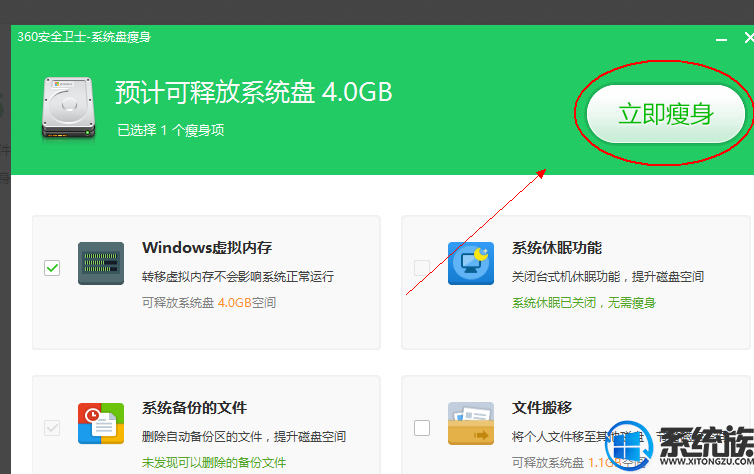Viewport: 754px width, 474px height.
Task: Toggle the 系统休眠功能 checkbox
Action: (x=422, y=268)
